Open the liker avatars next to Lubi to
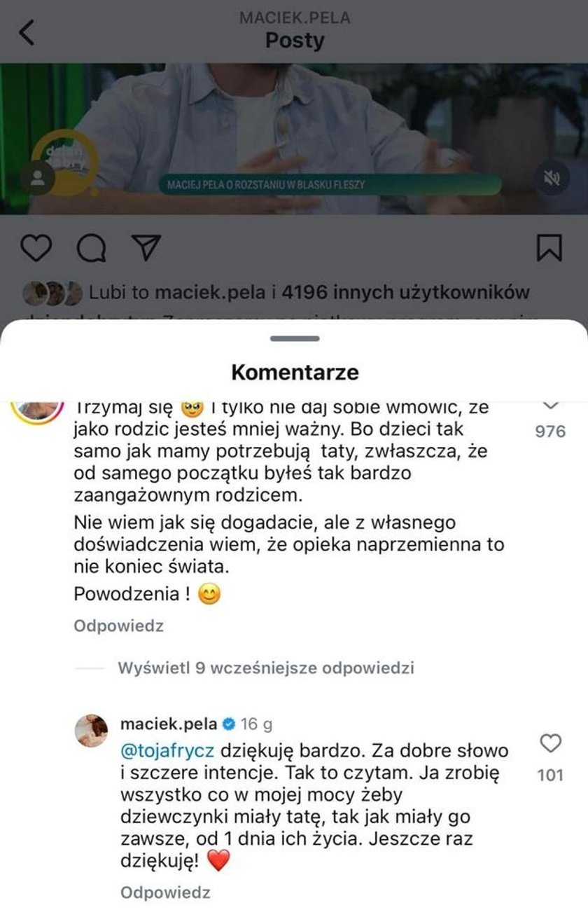This screenshot has height=917, width=588. point(53,293)
